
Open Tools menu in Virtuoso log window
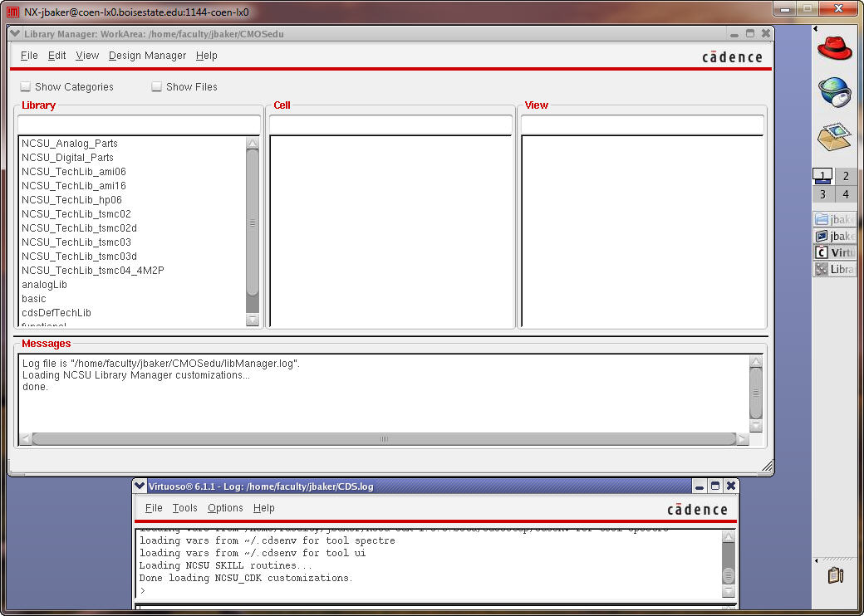[x=184, y=508]
